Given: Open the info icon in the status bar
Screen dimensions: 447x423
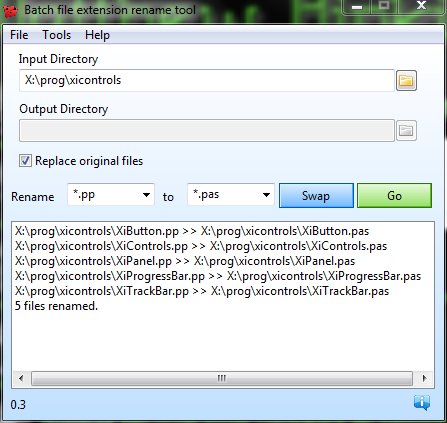Looking at the screenshot, I should 422,403.
